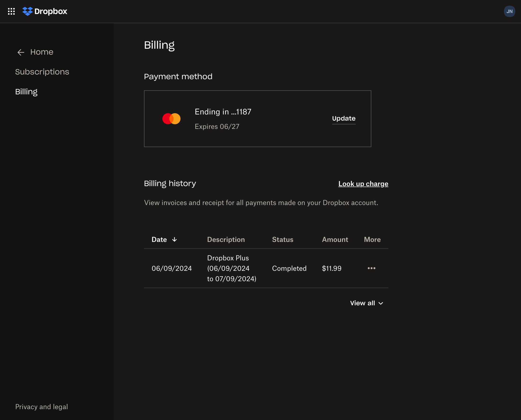521x420 pixels.
Task: Open the View all chevron dropdown
Action: (381, 303)
